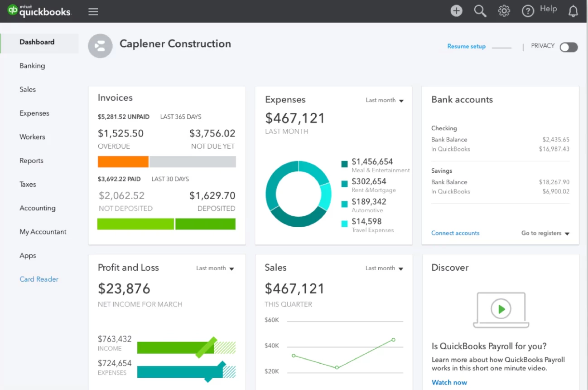Click the orange overdue invoices bar
This screenshot has width=588, height=390.
pyautogui.click(x=123, y=162)
